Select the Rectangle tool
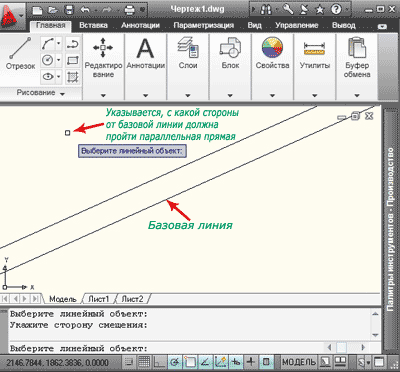The width and height of the screenshot is (400, 372). click(72, 60)
